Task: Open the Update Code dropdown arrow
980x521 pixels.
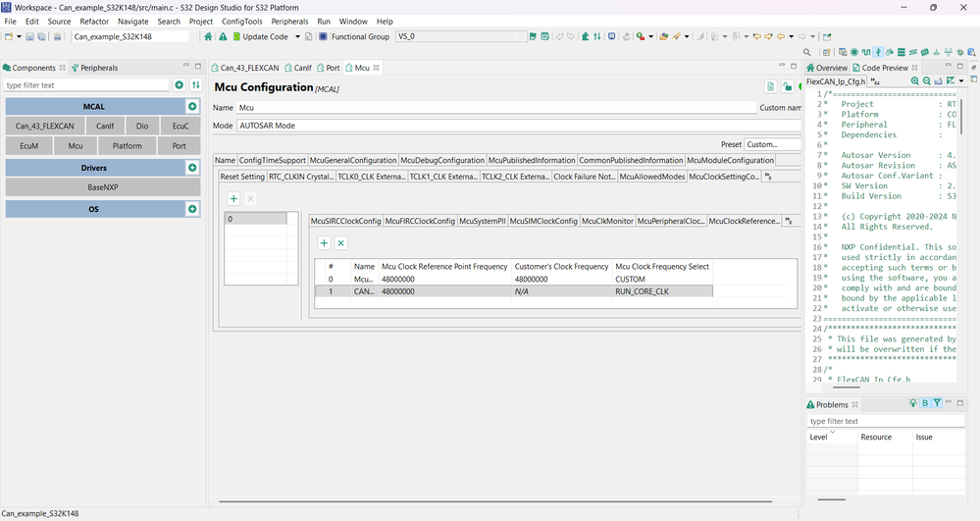Action: tap(297, 37)
